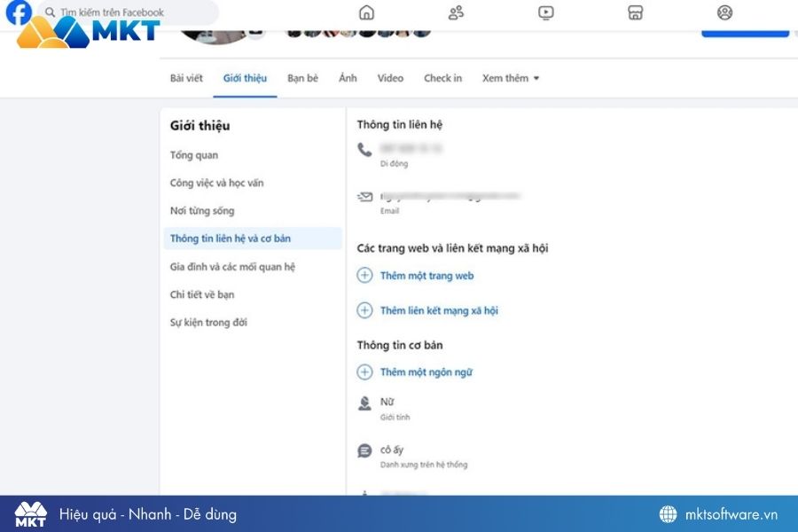Image resolution: width=798 pixels, height=532 pixels.
Task: Open the Check in tab
Action: (442, 78)
